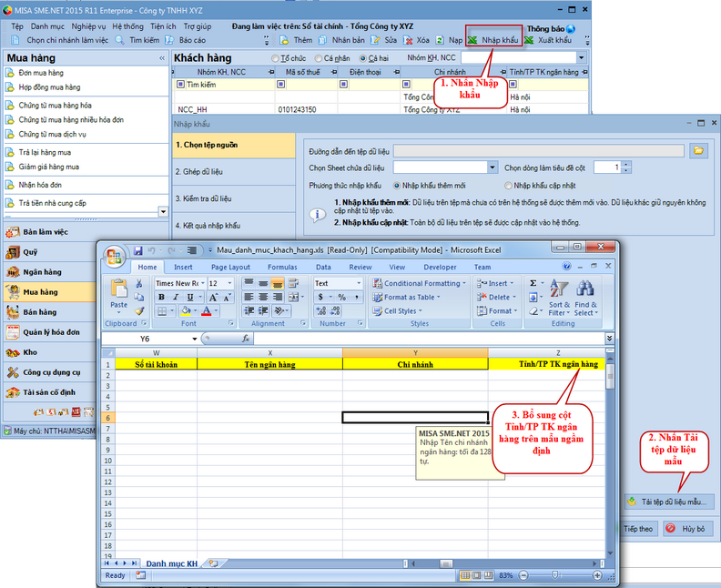
Task: Click the Hủy bỏ button
Action: point(688,529)
